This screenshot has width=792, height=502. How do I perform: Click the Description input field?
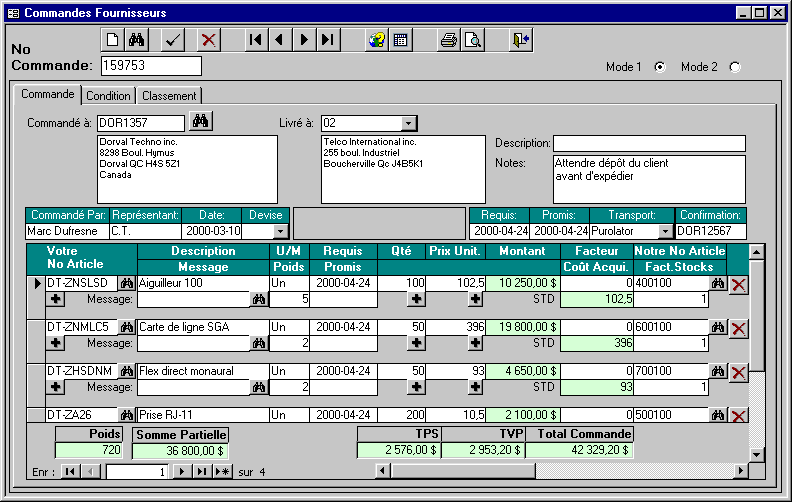pyautogui.click(x=649, y=143)
